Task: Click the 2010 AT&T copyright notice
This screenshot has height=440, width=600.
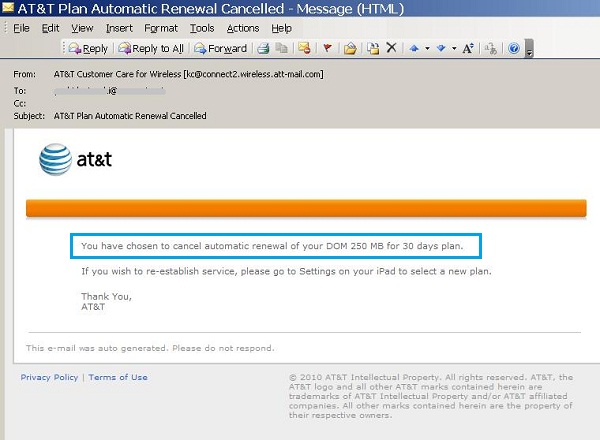Action: click(x=431, y=396)
